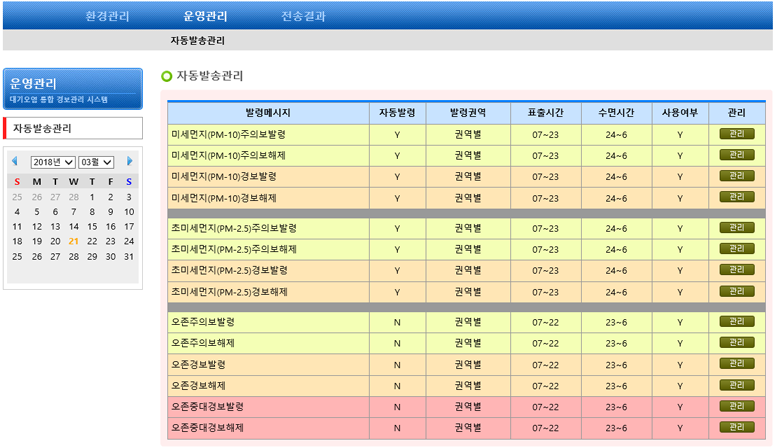The width and height of the screenshot is (775, 448).
Task: Select 자동발송관리 in left sidebar
Action: tap(73, 129)
